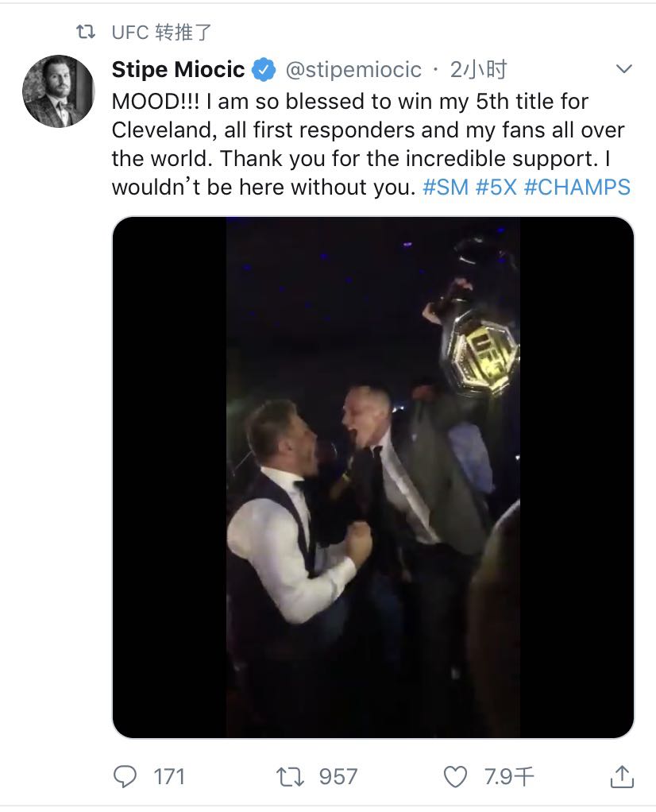Open the reply comment icon
656x812 pixels.
click(125, 776)
